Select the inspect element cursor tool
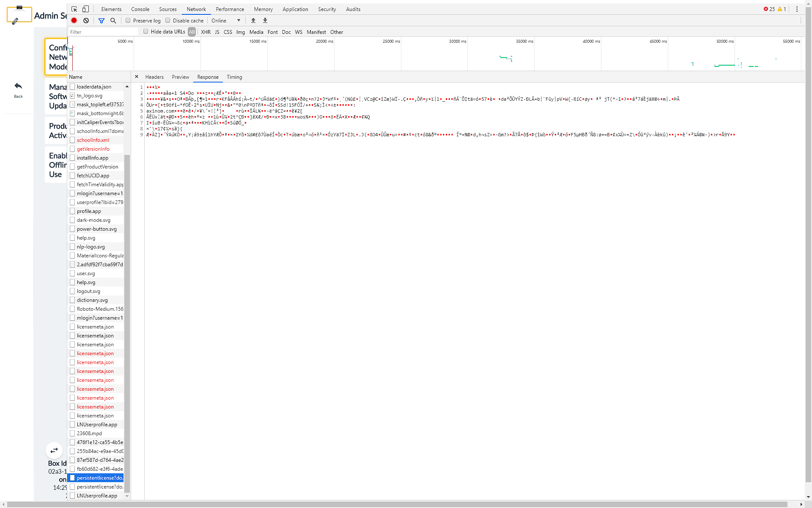Viewport: 812px width, 508px height. (x=74, y=9)
